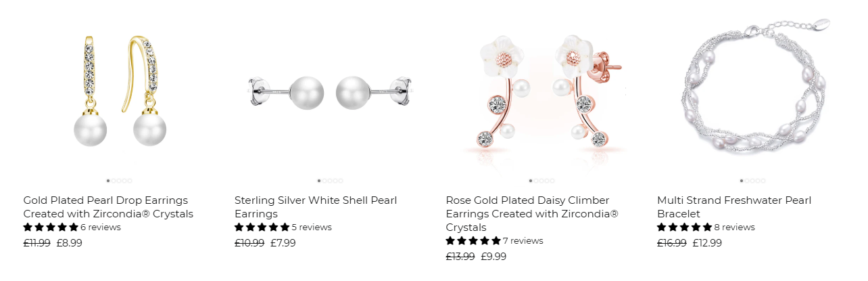This screenshot has width=868, height=281.
Task: Open the Sterling Silver White Shell Pearl Earrings photo
Action: point(331,93)
